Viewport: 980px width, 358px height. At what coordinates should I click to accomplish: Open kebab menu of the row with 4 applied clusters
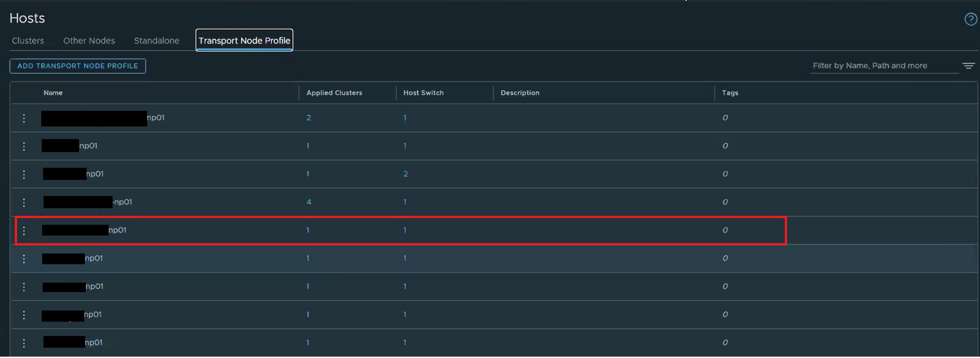[24, 202]
